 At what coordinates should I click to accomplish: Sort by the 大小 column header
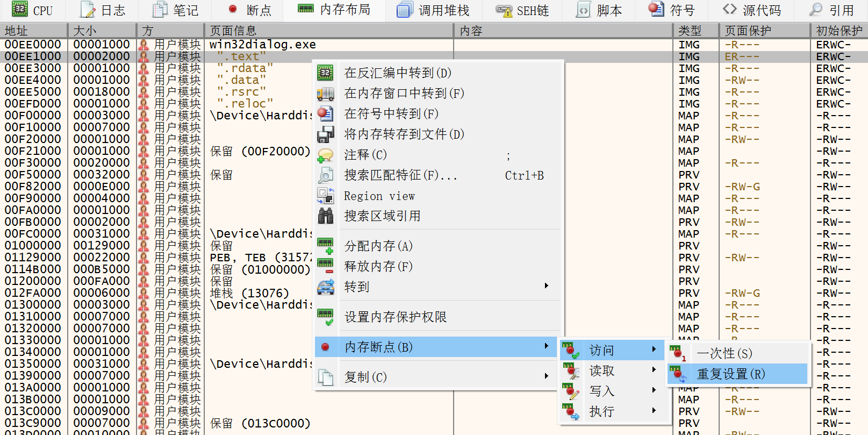pyautogui.click(x=102, y=31)
